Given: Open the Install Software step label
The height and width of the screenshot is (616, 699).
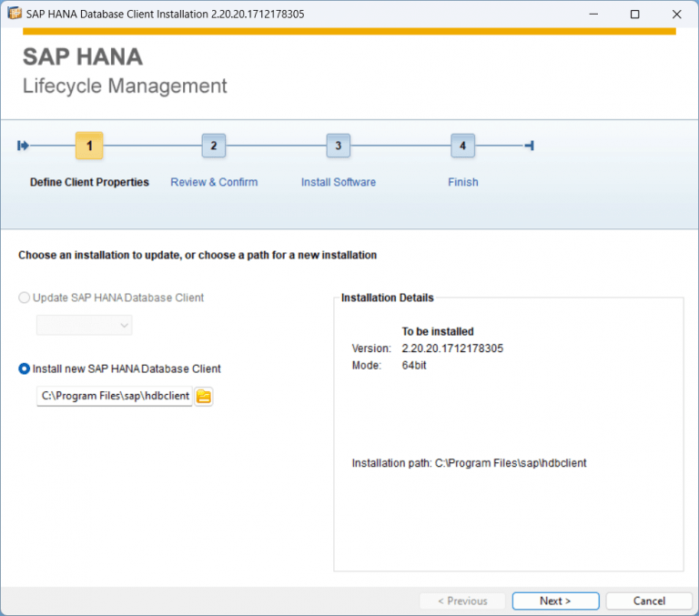Looking at the screenshot, I should (x=338, y=182).
